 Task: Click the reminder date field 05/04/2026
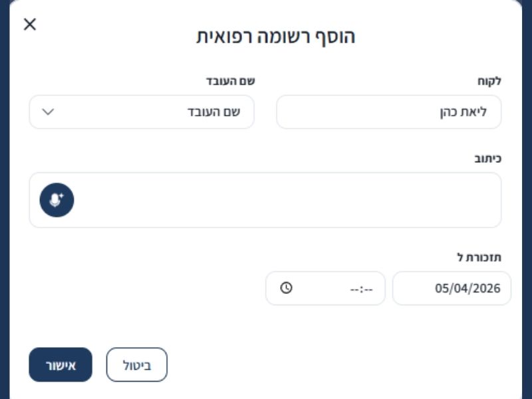pos(452,289)
